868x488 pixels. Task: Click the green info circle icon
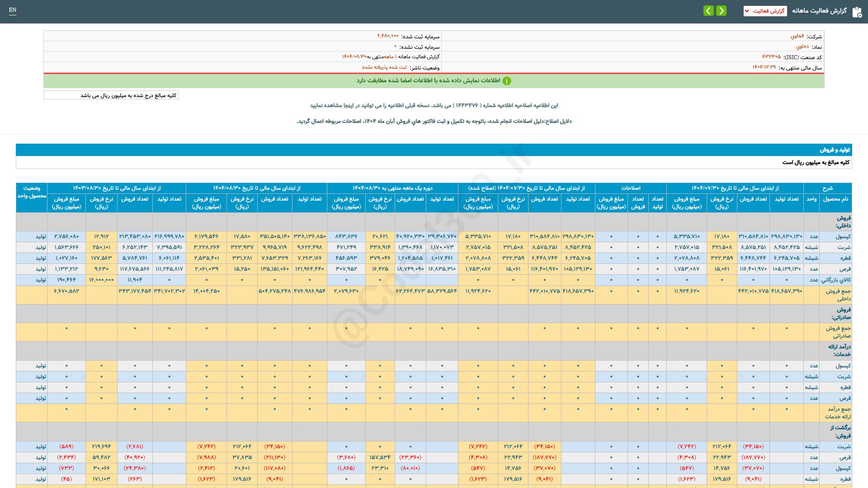coord(507,81)
